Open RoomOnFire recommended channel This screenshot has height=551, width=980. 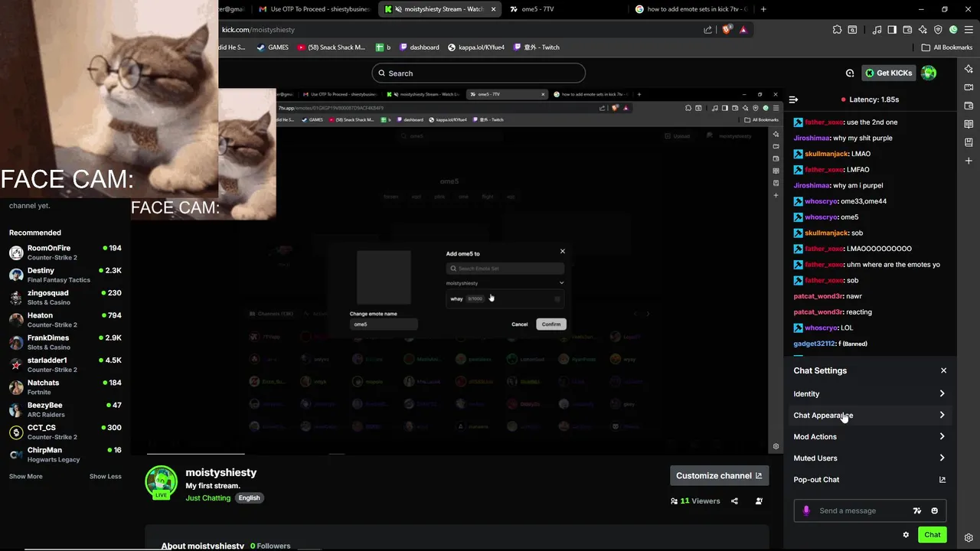65,253
